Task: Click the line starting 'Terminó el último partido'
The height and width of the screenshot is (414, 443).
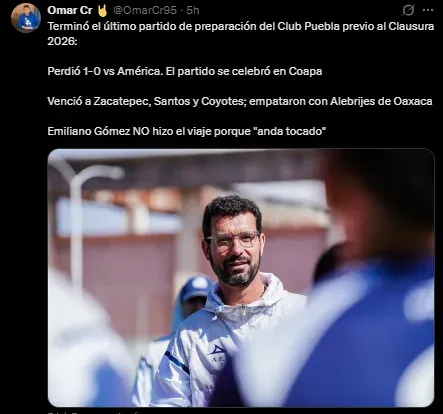Action: pos(241,26)
